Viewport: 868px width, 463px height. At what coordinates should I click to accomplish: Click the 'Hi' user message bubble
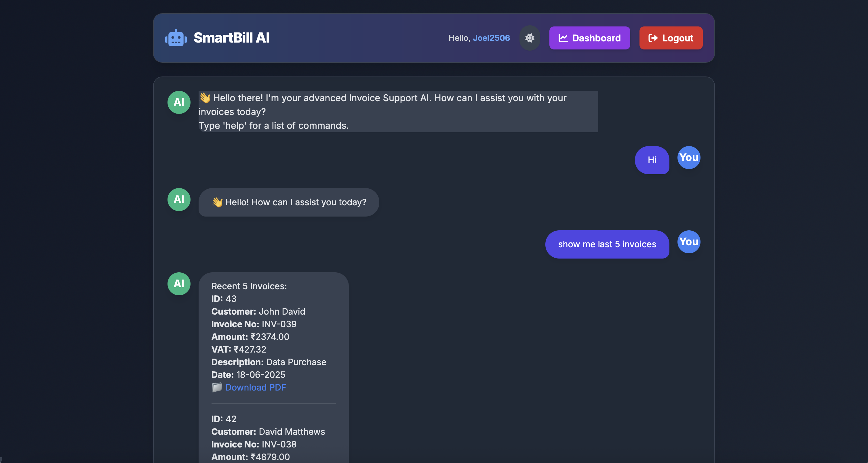coord(652,160)
